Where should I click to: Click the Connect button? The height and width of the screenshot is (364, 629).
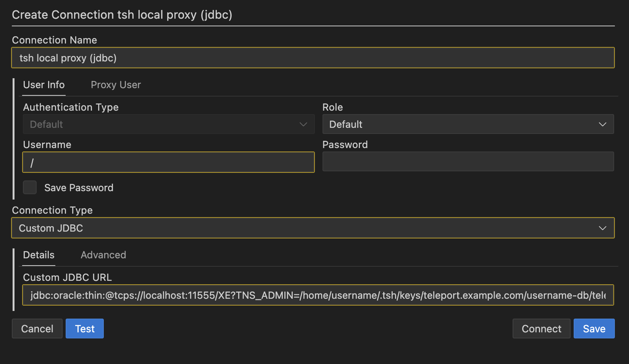pyautogui.click(x=541, y=329)
